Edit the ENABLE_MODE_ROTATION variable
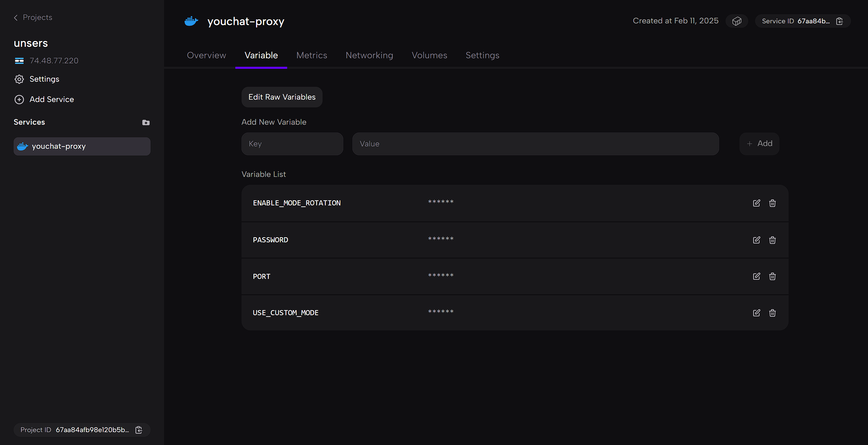The height and width of the screenshot is (445, 868). click(756, 203)
